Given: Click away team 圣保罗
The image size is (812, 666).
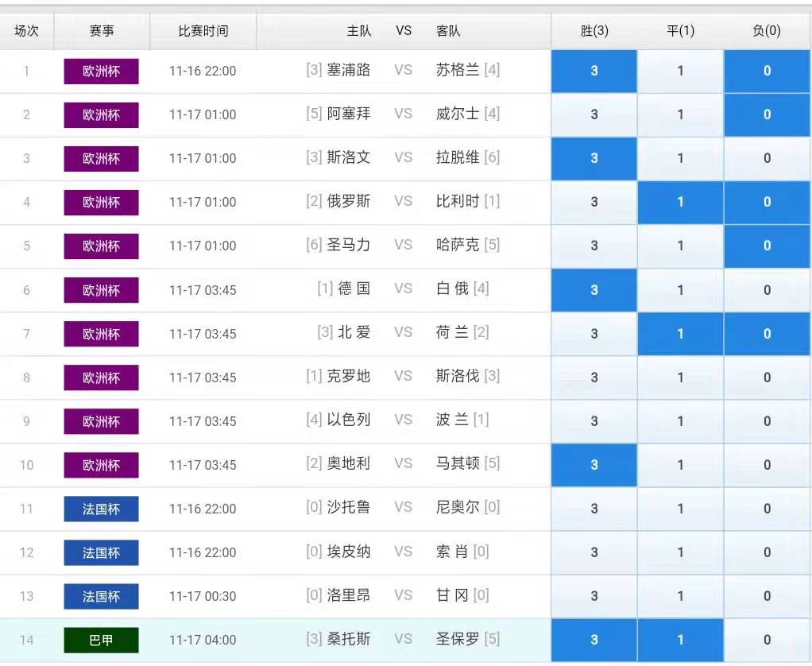Looking at the screenshot, I should [458, 639].
